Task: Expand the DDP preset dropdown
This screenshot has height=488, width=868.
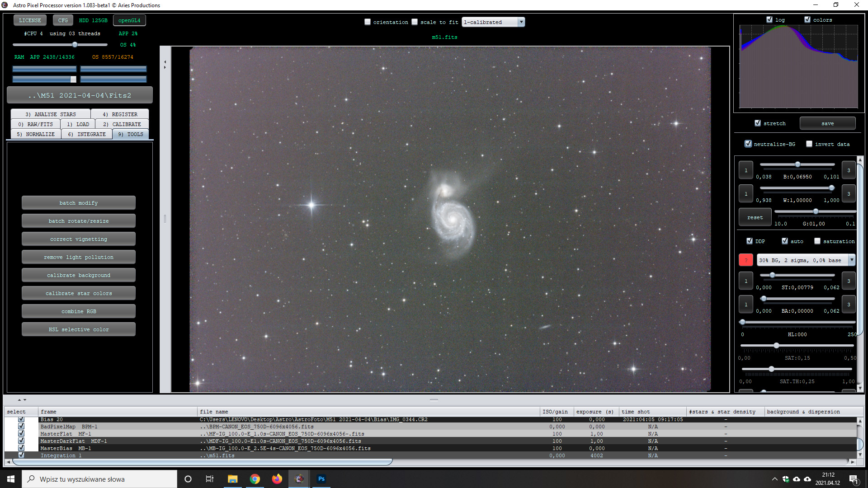Action: click(806, 260)
